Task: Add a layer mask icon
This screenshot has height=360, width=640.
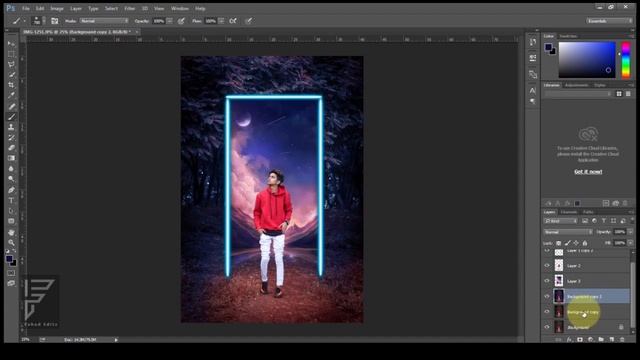Action: [x=580, y=340]
